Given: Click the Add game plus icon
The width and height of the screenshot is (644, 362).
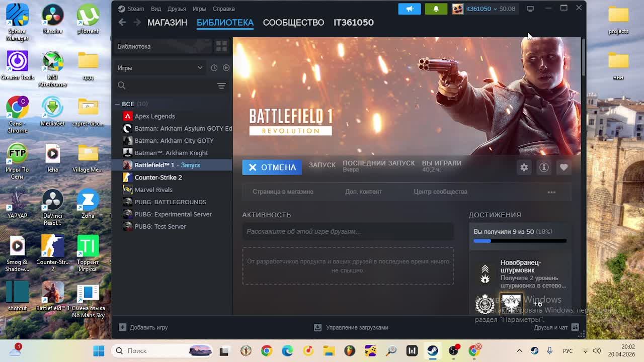Looking at the screenshot, I should pyautogui.click(x=122, y=327).
